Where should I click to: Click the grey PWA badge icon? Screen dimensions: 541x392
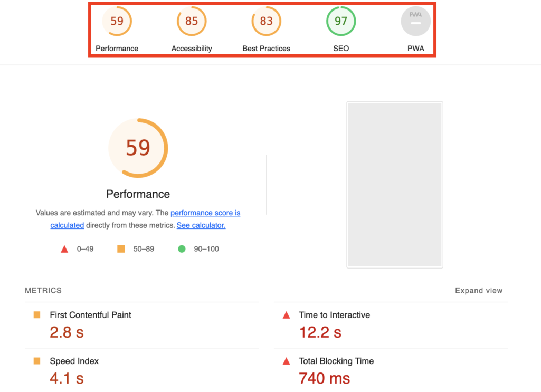(x=415, y=21)
